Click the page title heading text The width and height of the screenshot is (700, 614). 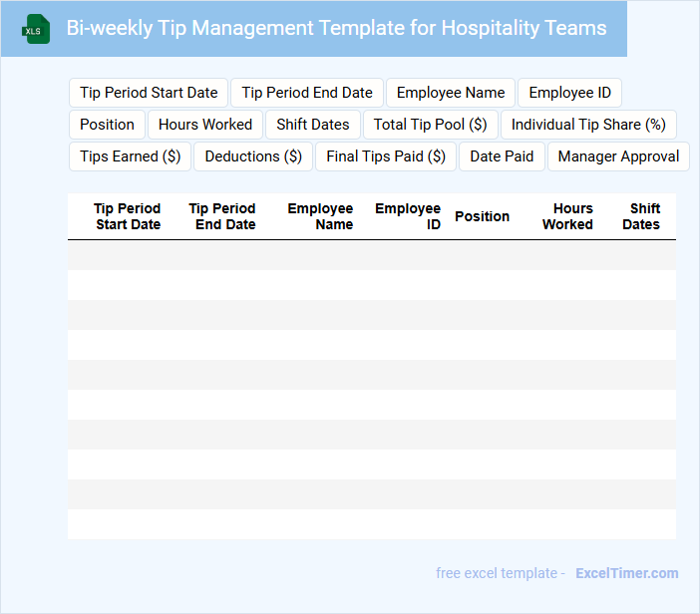pyautogui.click(x=336, y=28)
